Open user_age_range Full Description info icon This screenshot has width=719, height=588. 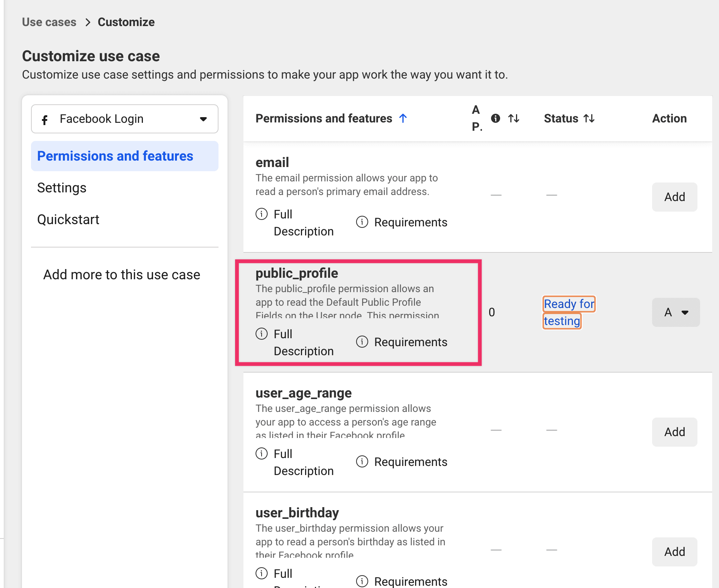(x=261, y=453)
